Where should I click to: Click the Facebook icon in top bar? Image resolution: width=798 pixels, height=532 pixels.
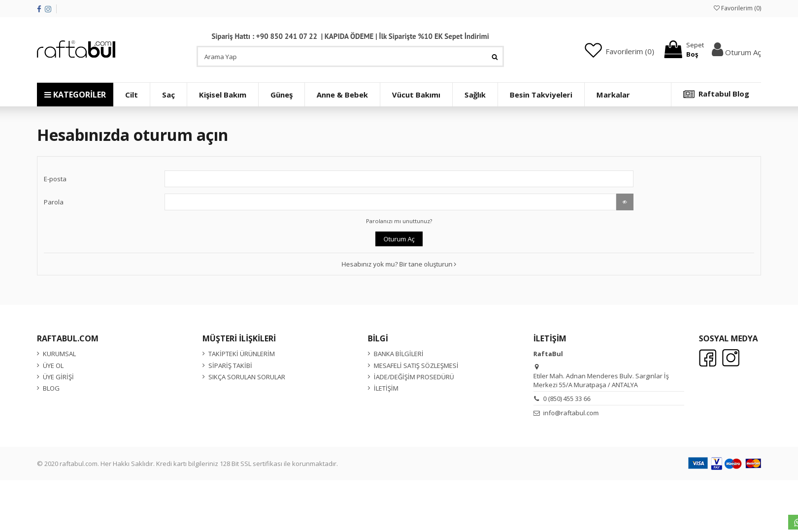pyautogui.click(x=39, y=9)
